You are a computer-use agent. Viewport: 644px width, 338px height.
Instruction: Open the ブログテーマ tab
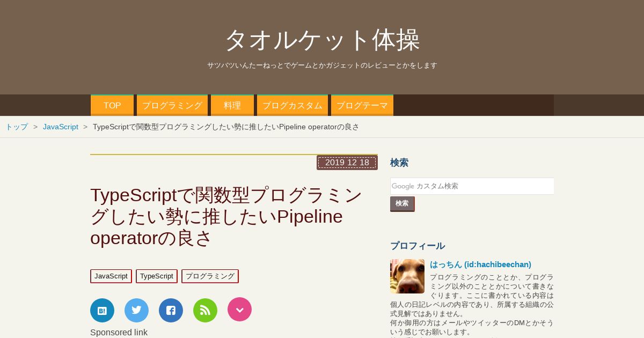[x=362, y=105]
